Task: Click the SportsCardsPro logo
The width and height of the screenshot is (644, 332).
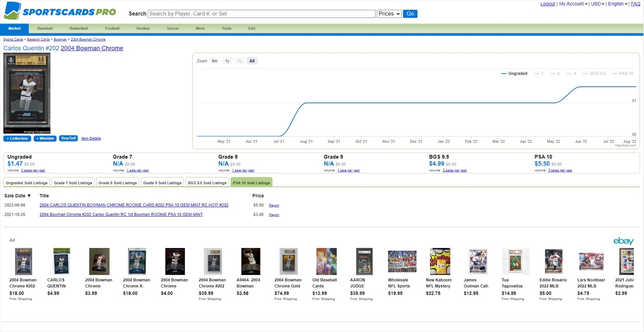Action: 60,11
